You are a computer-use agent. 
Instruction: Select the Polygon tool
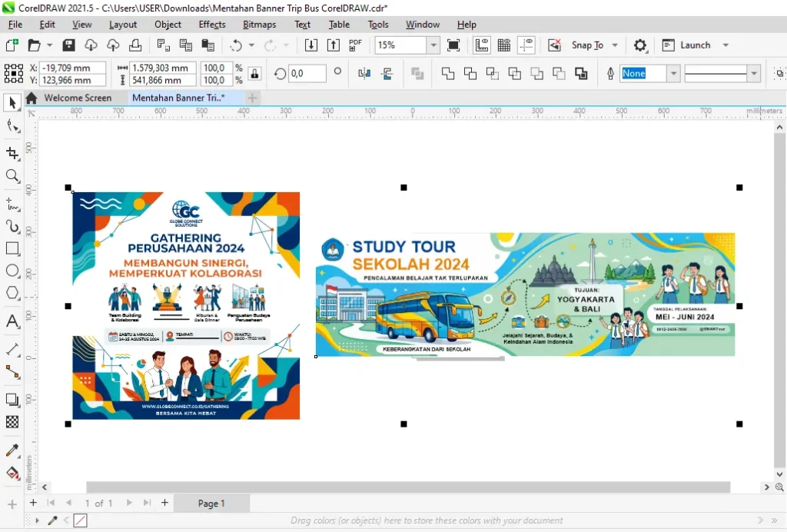pos(12,293)
